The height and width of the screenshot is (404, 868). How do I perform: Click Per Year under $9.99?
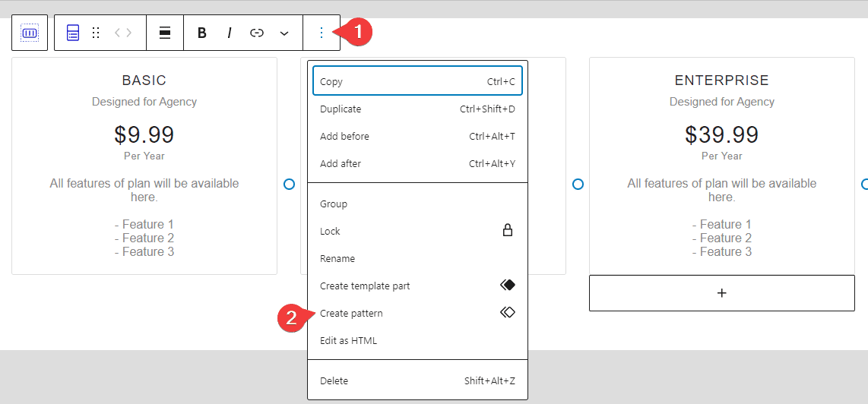(144, 156)
